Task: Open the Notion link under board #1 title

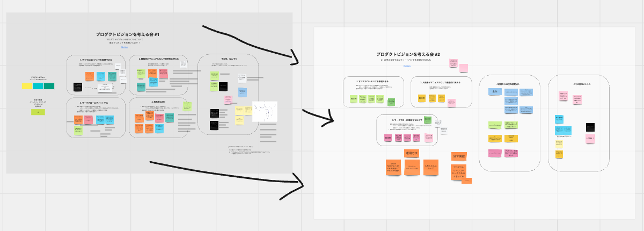Action: 124,47
